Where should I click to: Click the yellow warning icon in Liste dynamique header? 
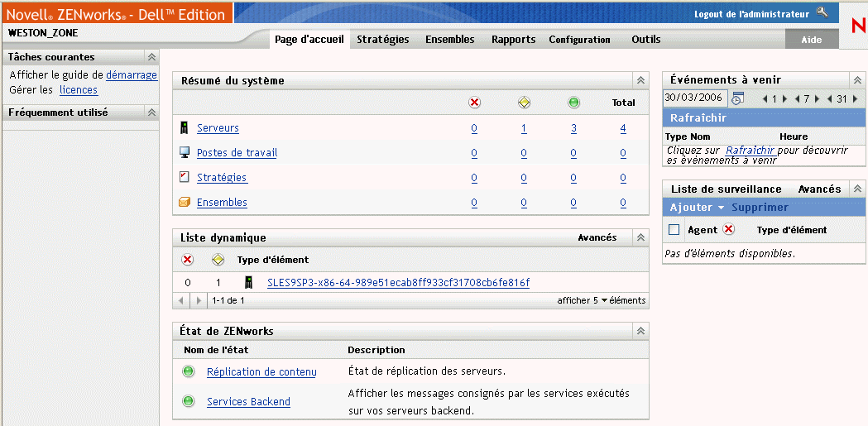coord(218,260)
